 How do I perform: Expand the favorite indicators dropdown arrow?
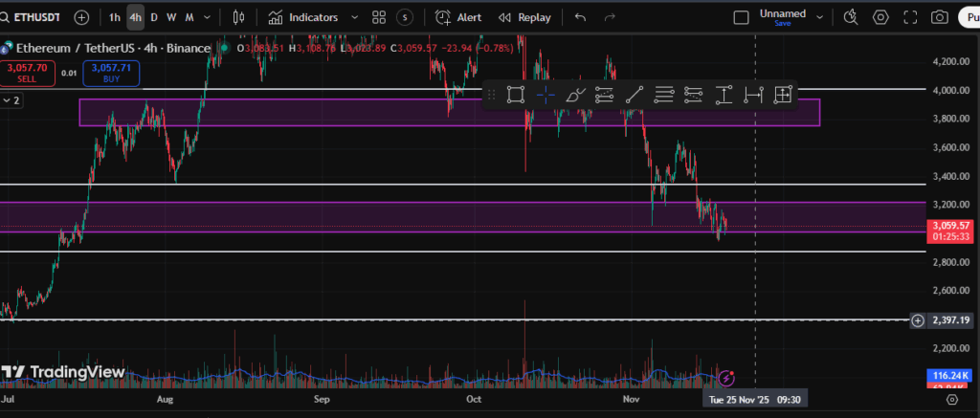coord(355,17)
